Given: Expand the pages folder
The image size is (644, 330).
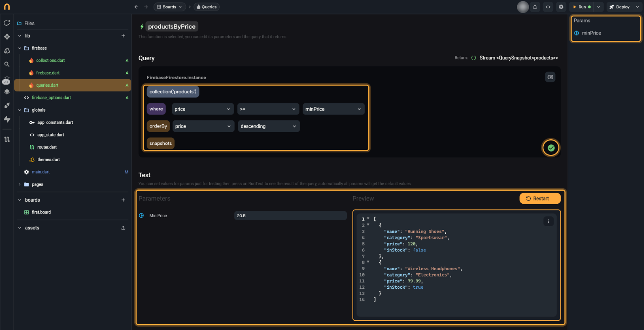Looking at the screenshot, I should [x=20, y=184].
